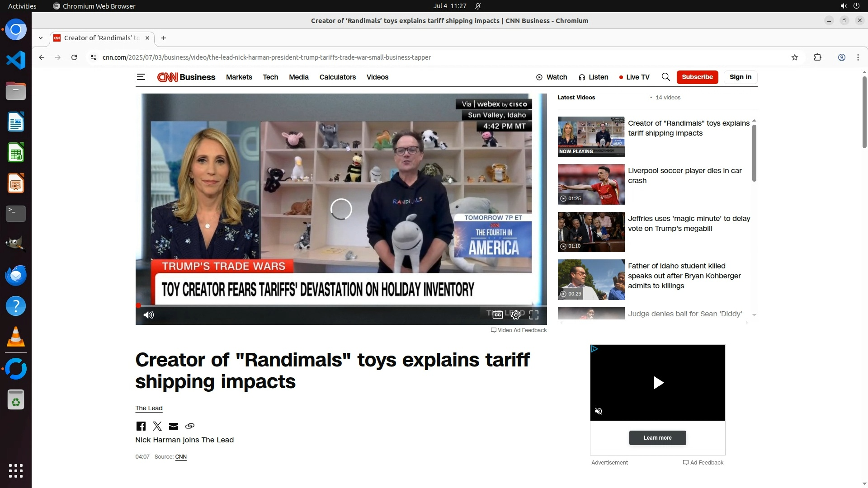This screenshot has width=868, height=488.
Task: Click the search magnifier icon
Action: point(665,77)
